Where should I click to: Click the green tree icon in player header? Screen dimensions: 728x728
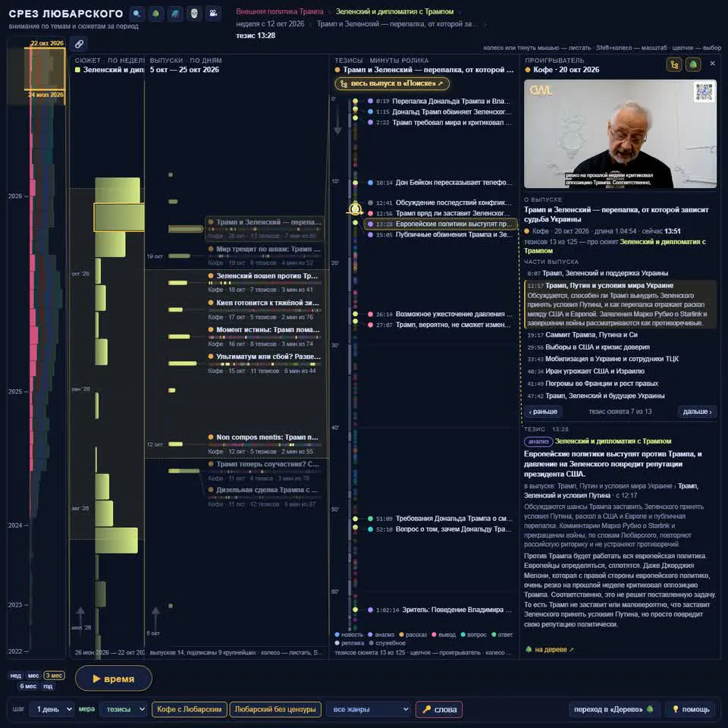[x=693, y=64]
